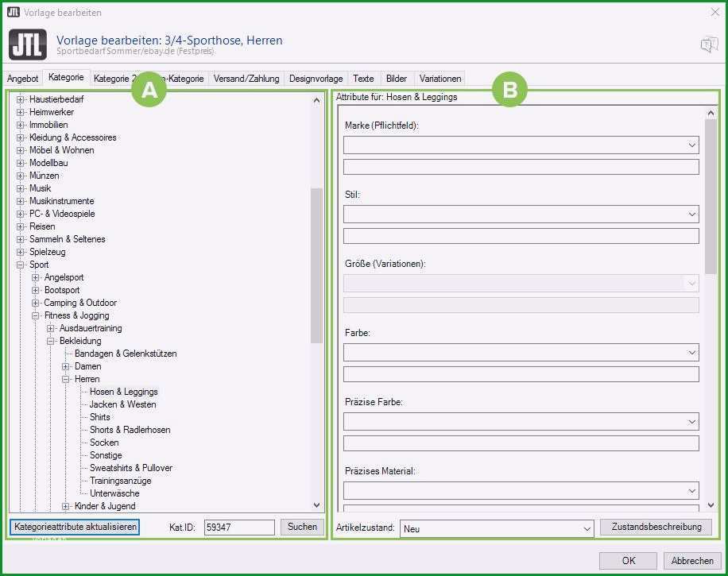The image size is (728, 576).
Task: Click the Stil free-text field
Action: 521,236
